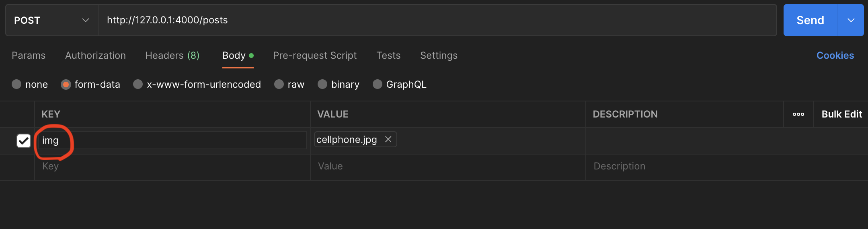This screenshot has width=868, height=229.
Task: Choose x-www-form-urlencoded body type
Action: [138, 84]
